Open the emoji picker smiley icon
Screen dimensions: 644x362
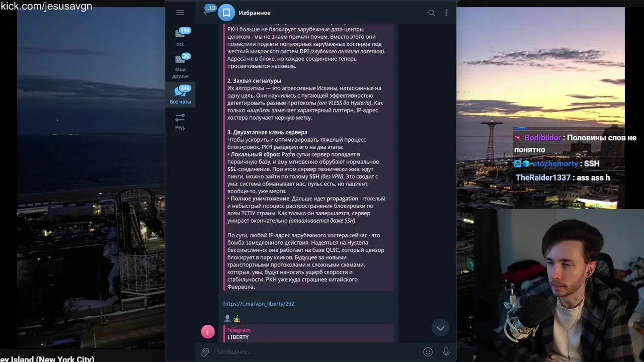428,352
